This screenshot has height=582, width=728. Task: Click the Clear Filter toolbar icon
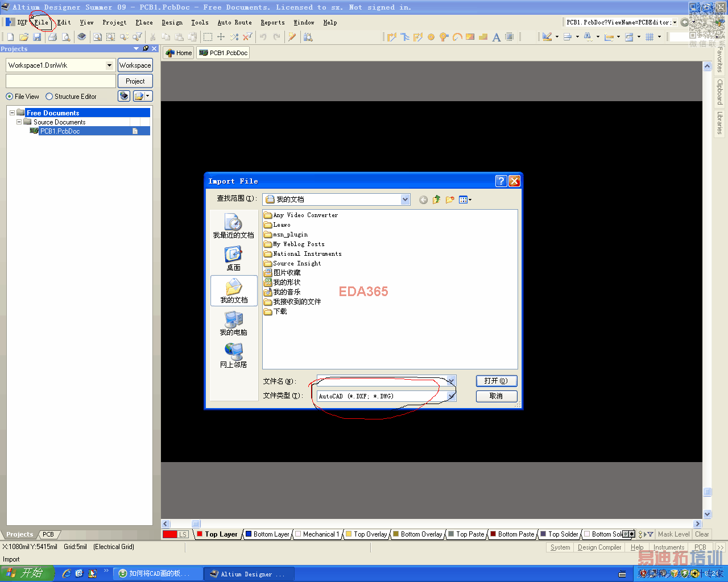pos(247,37)
